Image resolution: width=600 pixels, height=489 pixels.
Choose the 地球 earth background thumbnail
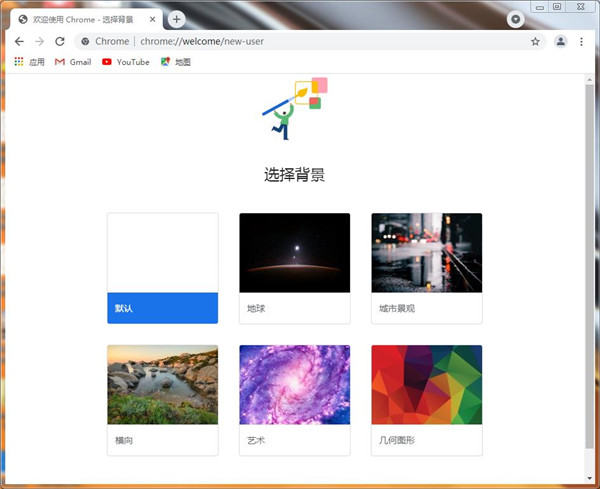[294, 253]
